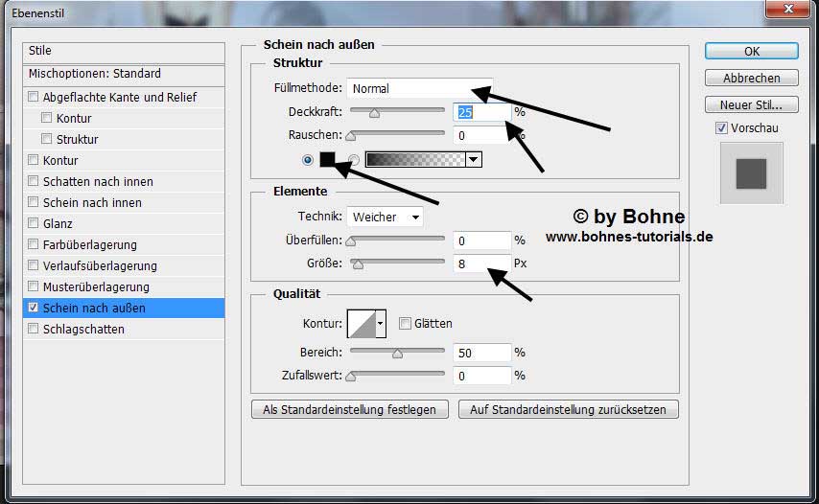This screenshot has height=504, width=819.
Task: Open the Technik dropdown set to Weicher
Action: click(385, 217)
